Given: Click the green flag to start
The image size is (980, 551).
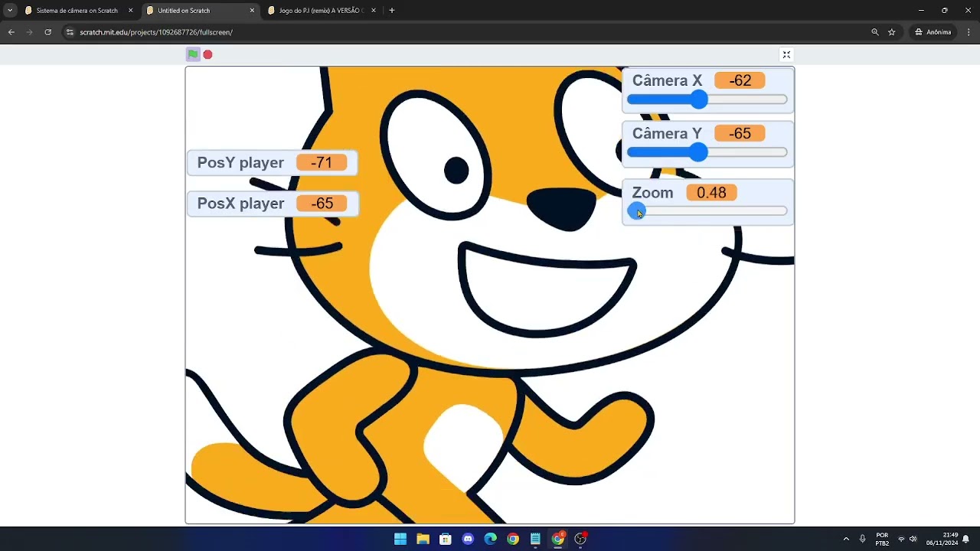Looking at the screenshot, I should 193,54.
